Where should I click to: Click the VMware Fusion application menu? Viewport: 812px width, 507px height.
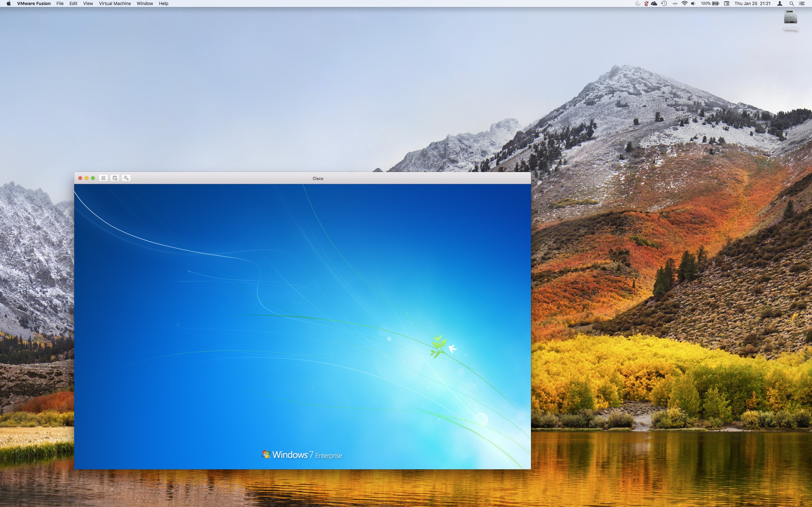[34, 3]
